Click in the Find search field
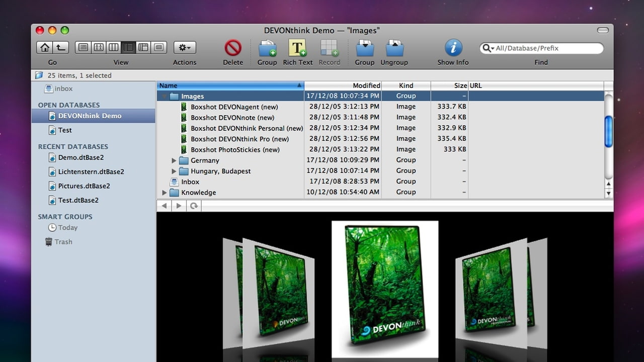 [x=541, y=48]
